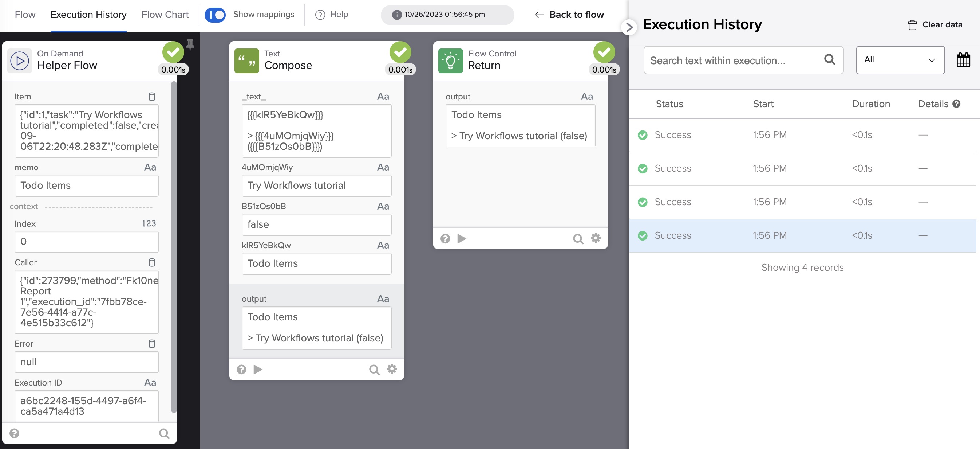Click the search magnifier icon in Execution History
This screenshot has height=449, width=980.
point(829,59)
